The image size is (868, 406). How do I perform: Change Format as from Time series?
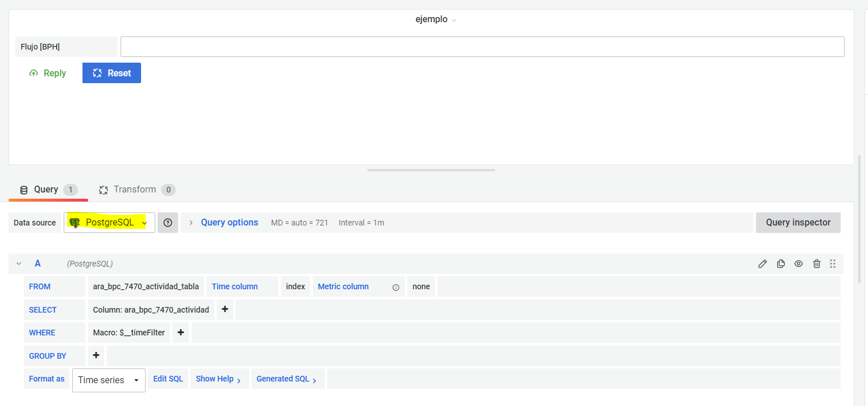pyautogui.click(x=108, y=379)
